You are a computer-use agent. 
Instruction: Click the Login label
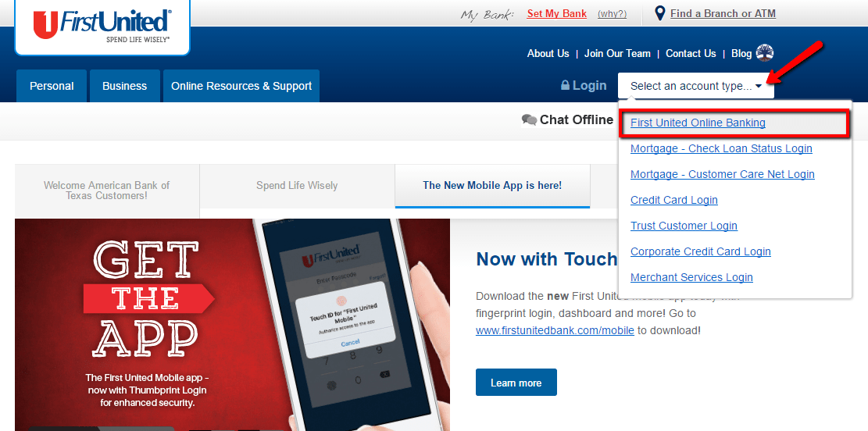tap(589, 86)
